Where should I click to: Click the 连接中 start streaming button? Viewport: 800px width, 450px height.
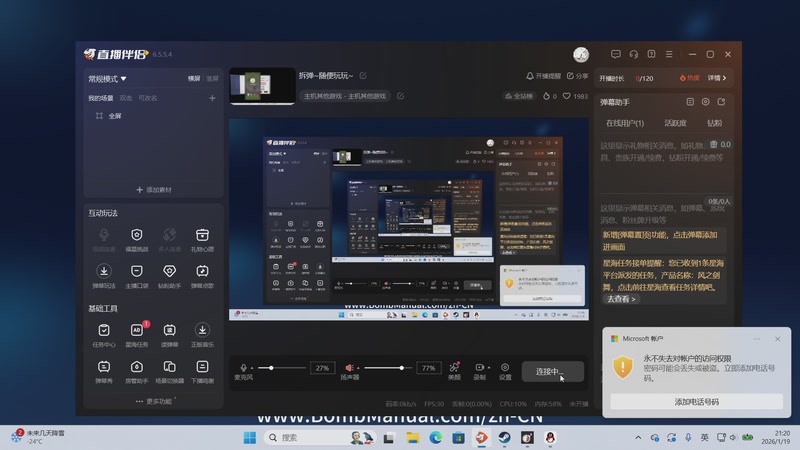point(553,371)
